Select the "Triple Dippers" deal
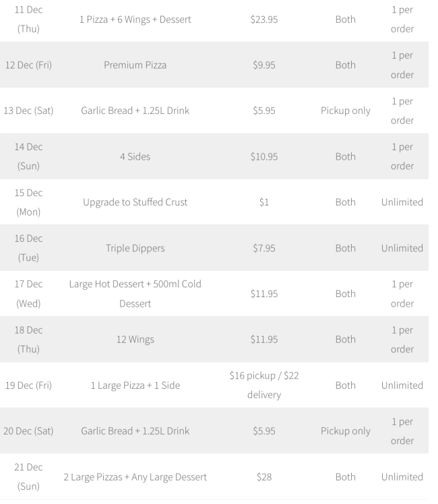Viewport: 438px width, 504px height. click(x=135, y=248)
